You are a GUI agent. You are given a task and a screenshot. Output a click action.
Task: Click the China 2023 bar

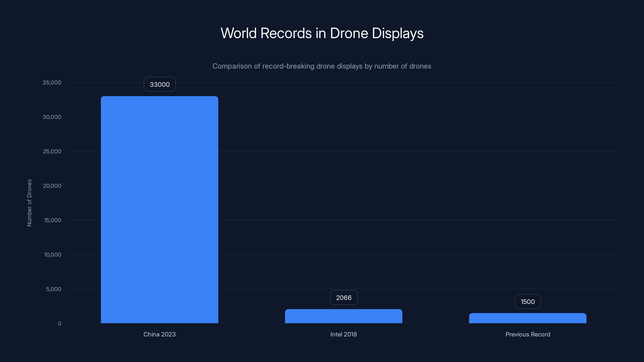pyautogui.click(x=160, y=210)
